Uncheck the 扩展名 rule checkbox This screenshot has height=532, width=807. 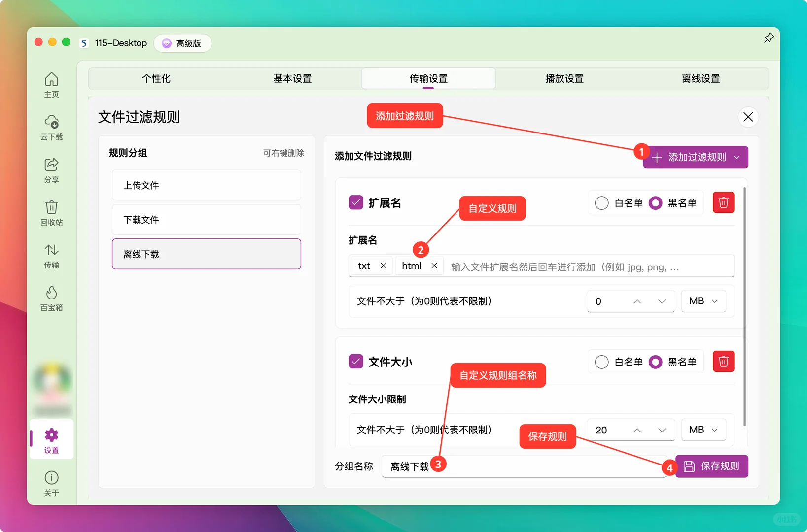355,202
